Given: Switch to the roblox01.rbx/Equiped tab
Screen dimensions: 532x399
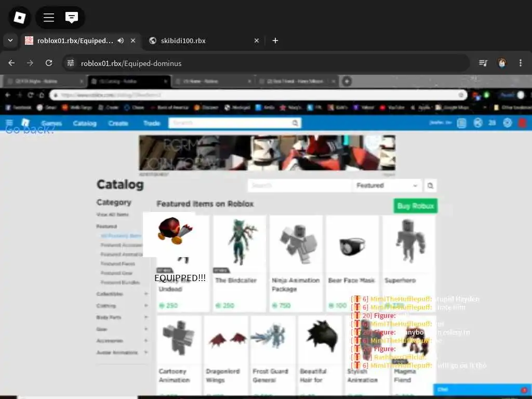Looking at the screenshot, I should [75, 41].
